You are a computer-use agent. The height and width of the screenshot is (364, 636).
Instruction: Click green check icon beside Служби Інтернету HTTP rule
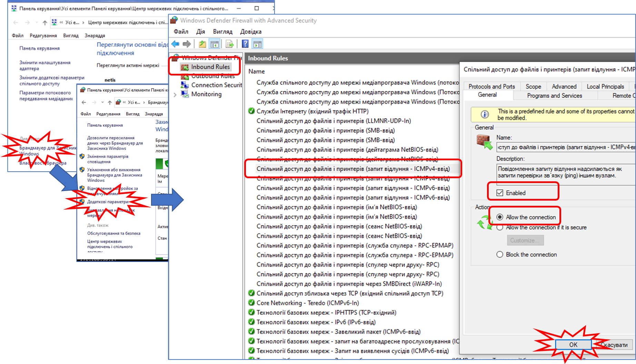[x=251, y=111]
